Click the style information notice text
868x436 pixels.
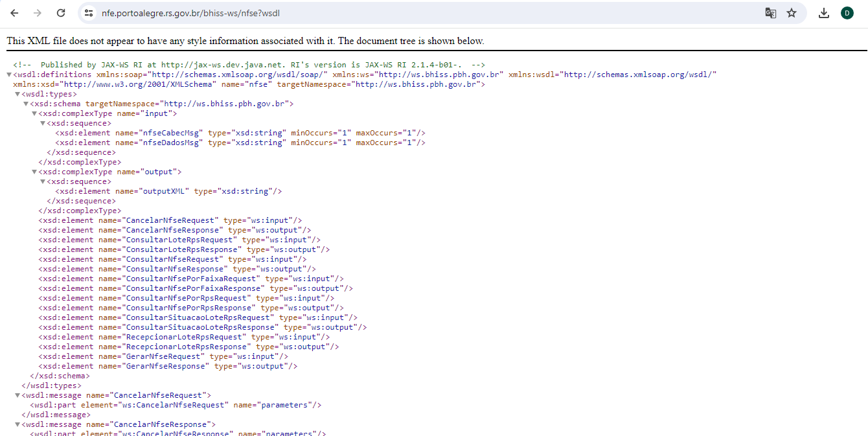[246, 41]
